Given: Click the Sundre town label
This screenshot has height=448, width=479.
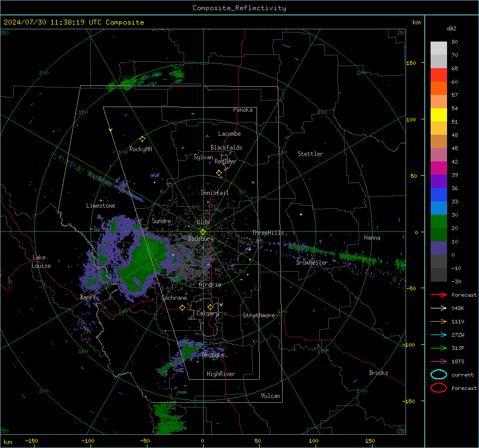Looking at the screenshot, I should pyautogui.click(x=162, y=221).
